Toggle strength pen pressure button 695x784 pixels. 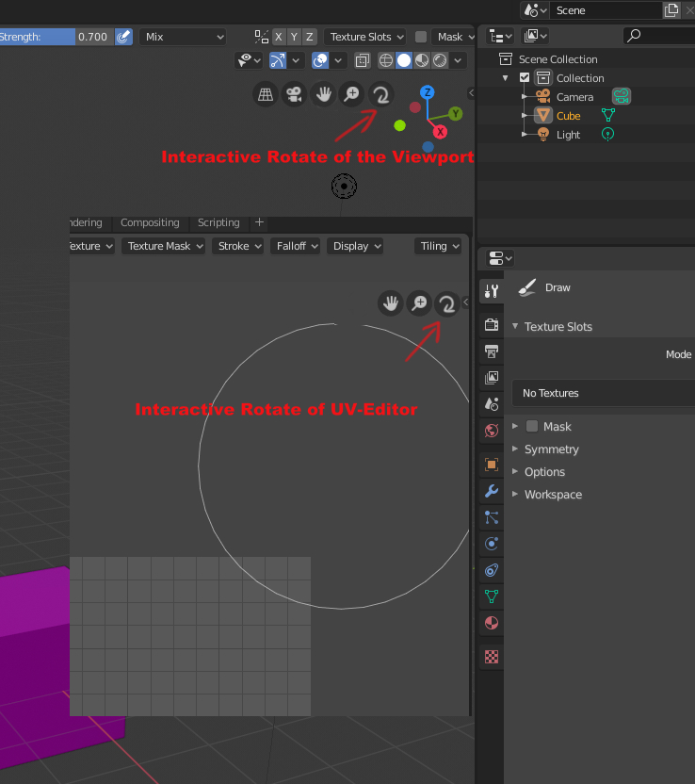tap(123, 37)
